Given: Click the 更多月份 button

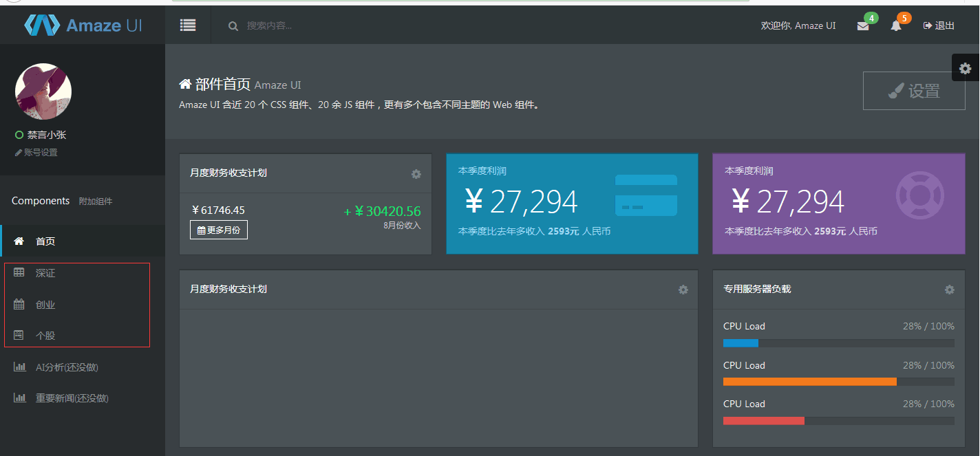Looking at the screenshot, I should coord(219,230).
